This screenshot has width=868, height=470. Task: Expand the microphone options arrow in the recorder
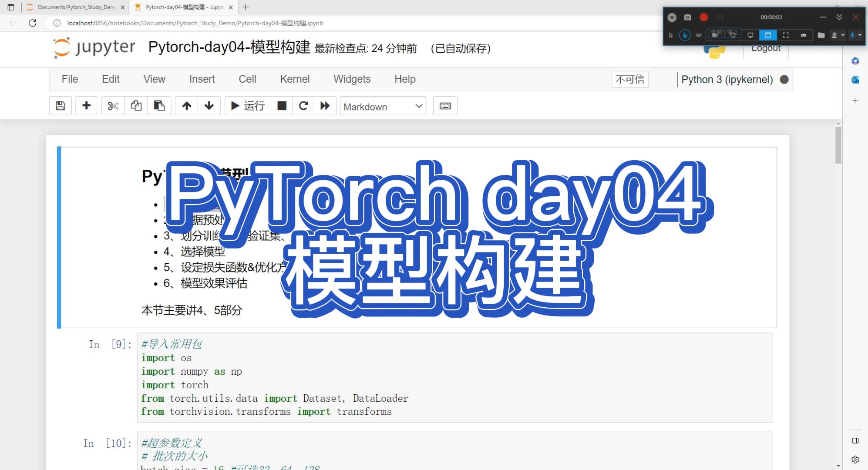pyautogui.click(x=860, y=35)
